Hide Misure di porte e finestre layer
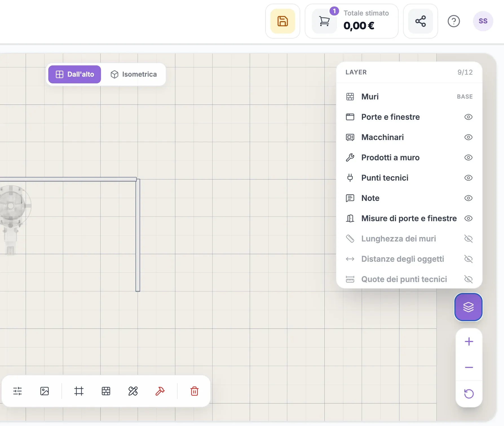This screenshot has width=504, height=426. (x=468, y=218)
